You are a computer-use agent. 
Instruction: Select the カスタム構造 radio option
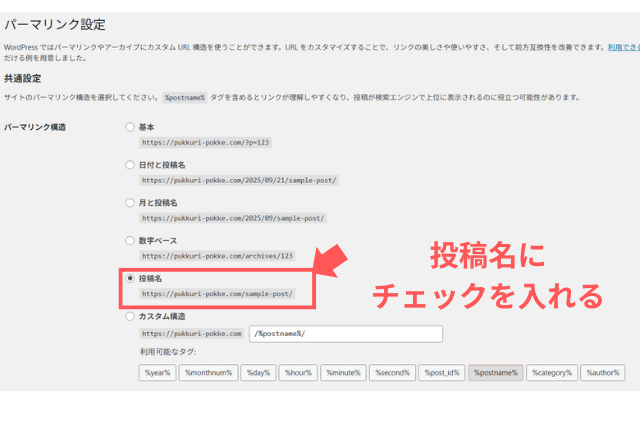(x=130, y=316)
